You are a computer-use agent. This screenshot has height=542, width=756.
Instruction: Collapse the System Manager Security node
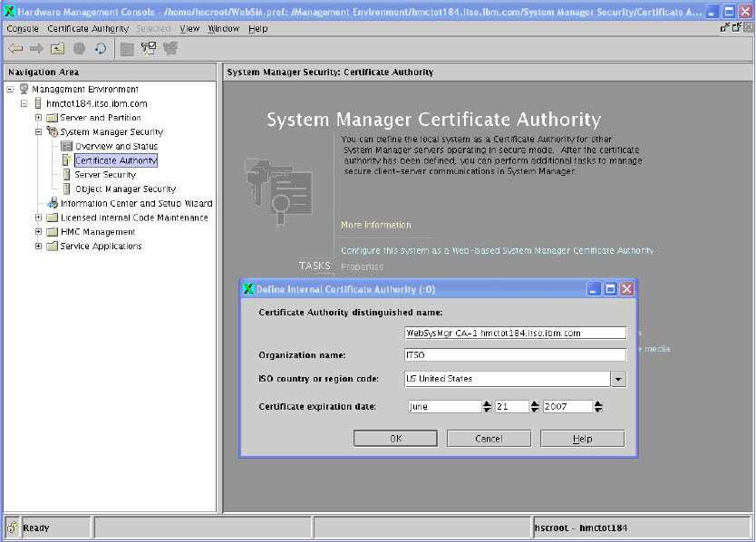38,132
